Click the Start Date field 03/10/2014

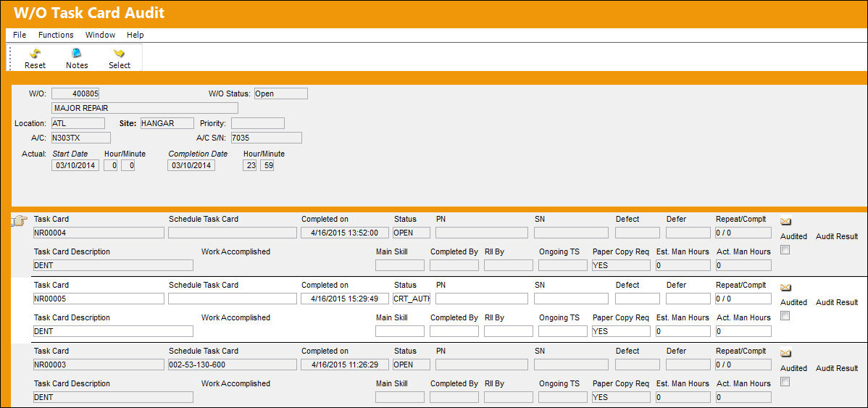[75, 165]
